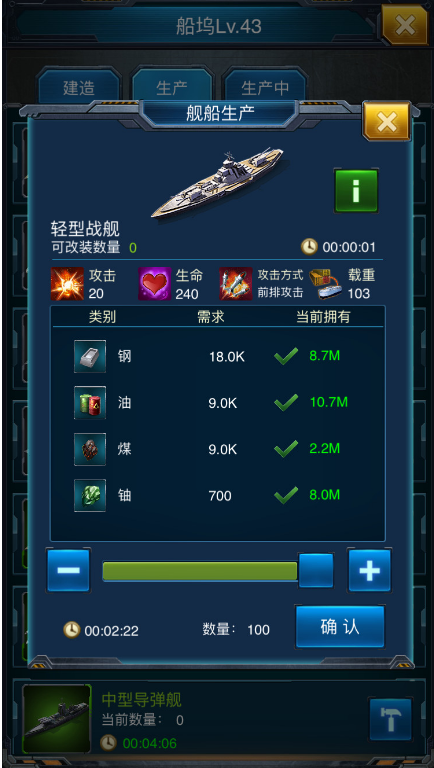Select the oil (油) barrel icon
This screenshot has height=768, width=434.
coord(90,403)
